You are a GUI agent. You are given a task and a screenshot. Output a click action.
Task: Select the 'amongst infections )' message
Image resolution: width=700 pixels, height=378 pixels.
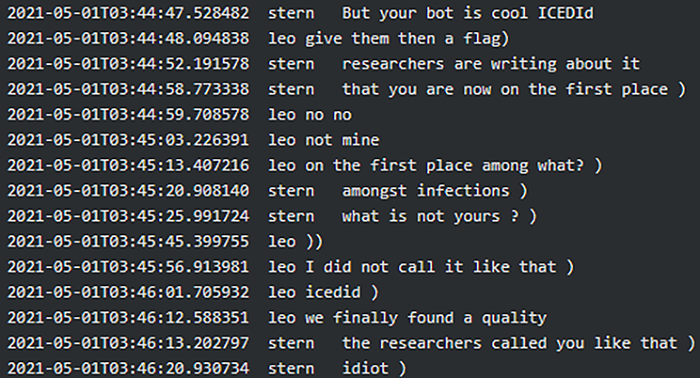(x=435, y=191)
